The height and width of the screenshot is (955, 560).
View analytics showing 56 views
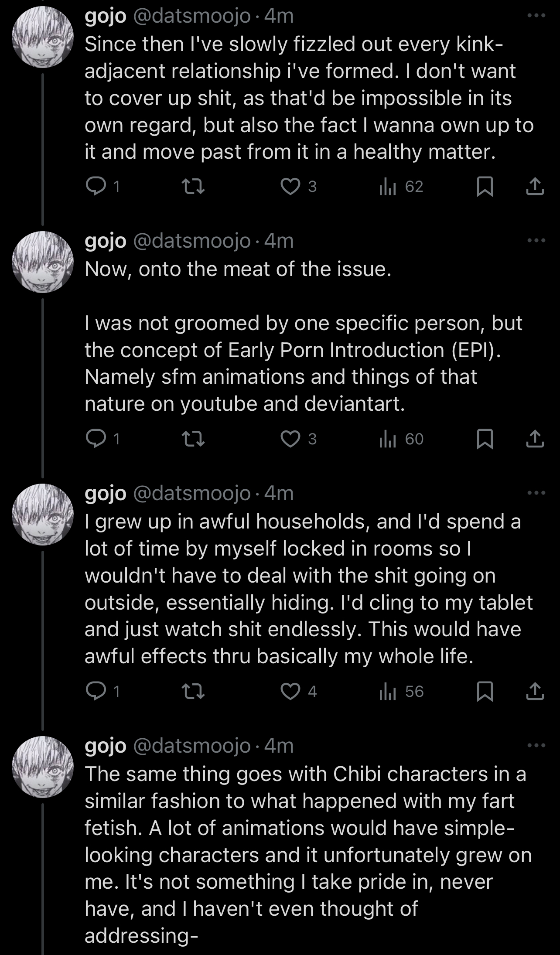tap(401, 692)
